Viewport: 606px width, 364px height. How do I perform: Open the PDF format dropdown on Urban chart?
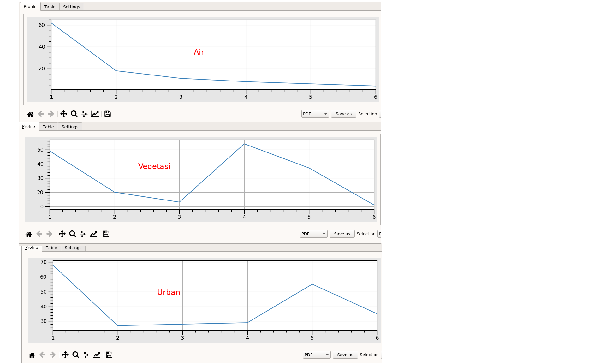[x=314, y=355]
